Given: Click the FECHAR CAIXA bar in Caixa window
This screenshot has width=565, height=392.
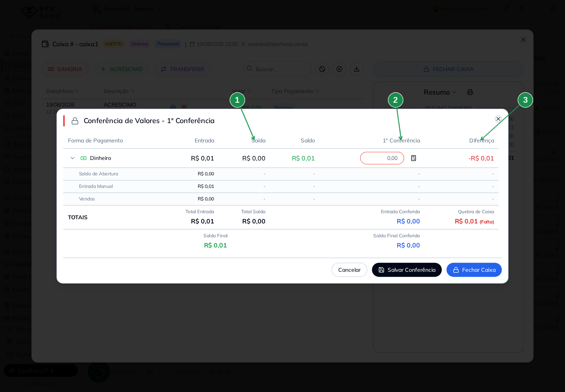Looking at the screenshot, I should pyautogui.click(x=448, y=69).
